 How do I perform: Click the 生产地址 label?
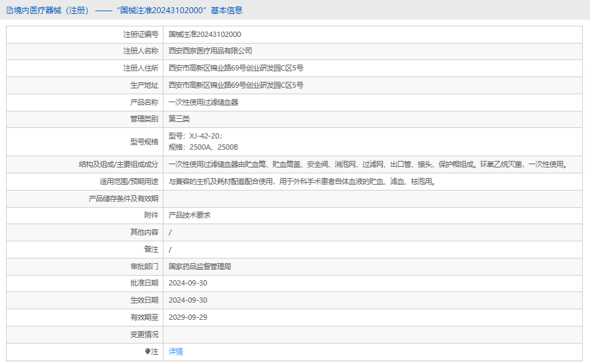tap(144, 85)
